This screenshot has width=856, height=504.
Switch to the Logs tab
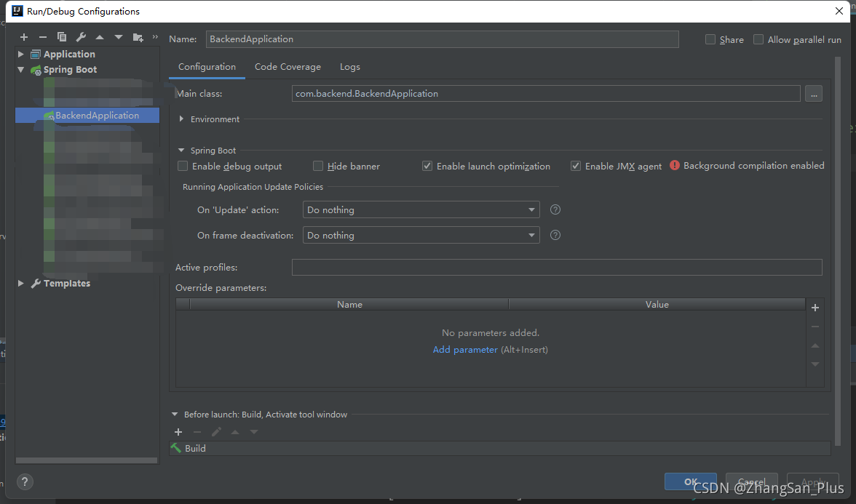click(x=350, y=67)
